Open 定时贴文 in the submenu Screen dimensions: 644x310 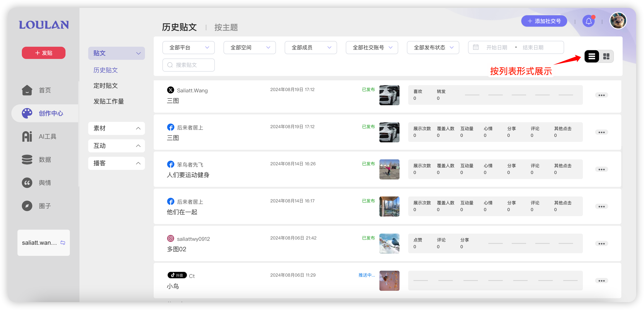[x=105, y=86]
